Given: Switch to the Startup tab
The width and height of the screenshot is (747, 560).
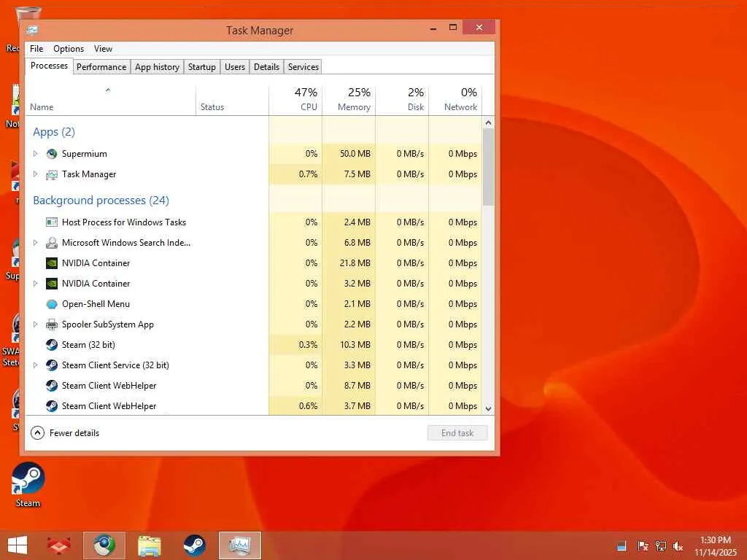Looking at the screenshot, I should 202,67.
